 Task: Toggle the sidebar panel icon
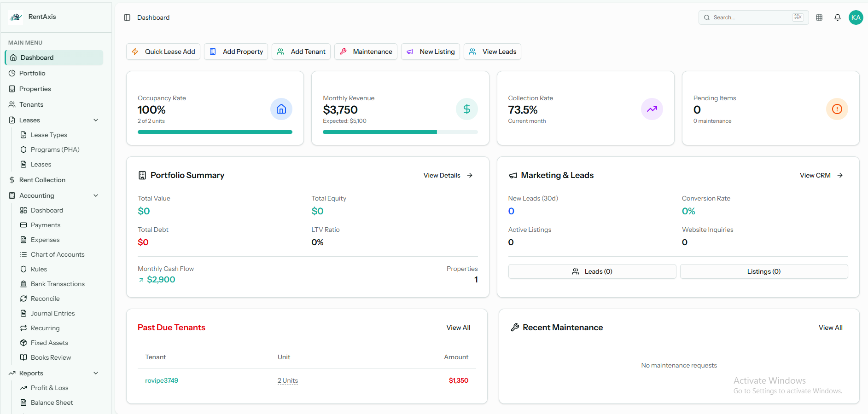(127, 17)
